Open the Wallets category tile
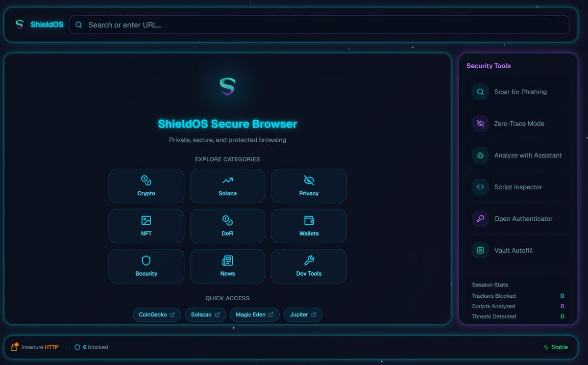The width and height of the screenshot is (588, 365). tap(309, 226)
